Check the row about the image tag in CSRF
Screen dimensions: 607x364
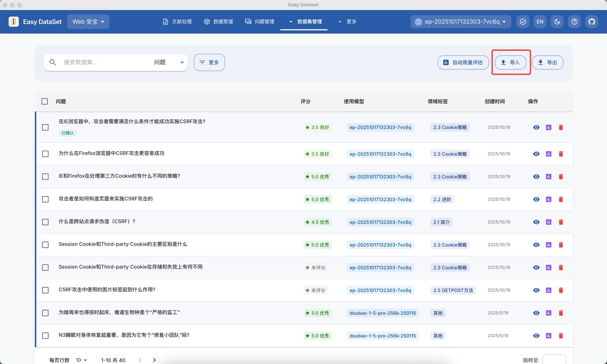[45, 290]
